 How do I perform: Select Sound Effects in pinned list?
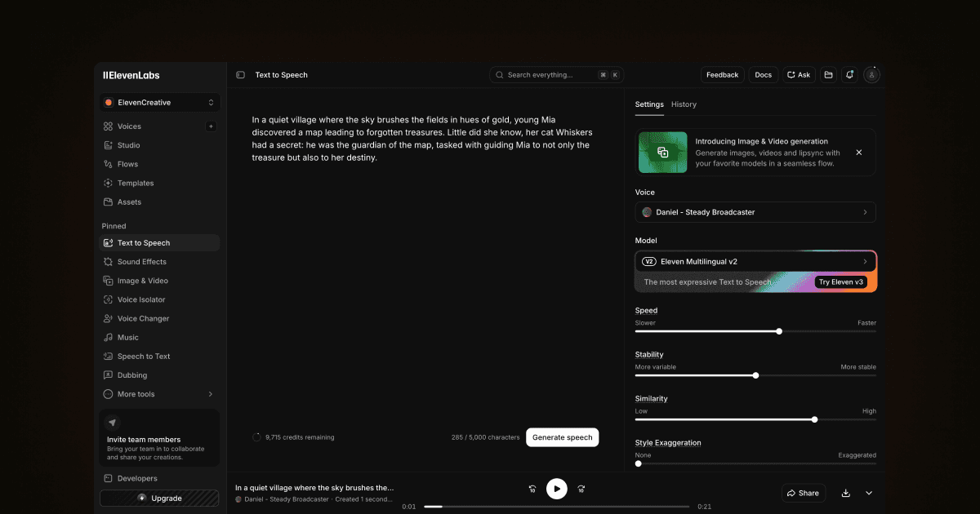point(159,262)
